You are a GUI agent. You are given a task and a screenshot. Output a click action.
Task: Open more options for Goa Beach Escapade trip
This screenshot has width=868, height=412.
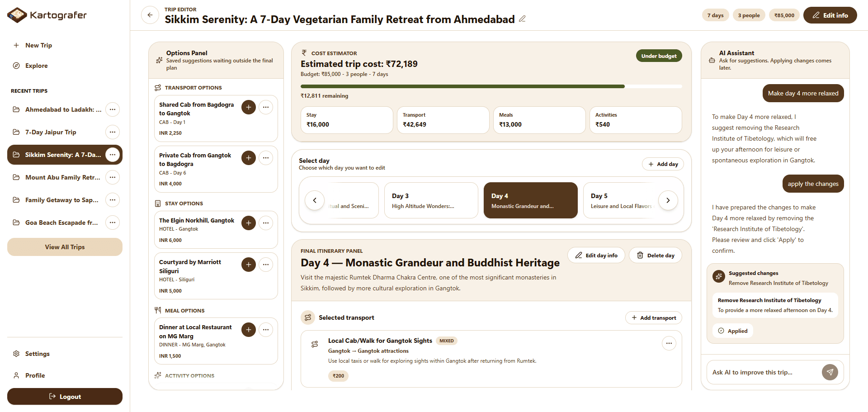[113, 223]
